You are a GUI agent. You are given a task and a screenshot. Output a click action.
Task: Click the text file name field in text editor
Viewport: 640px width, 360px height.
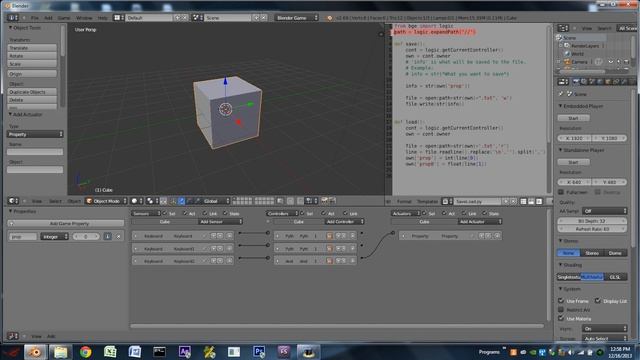tap(478, 202)
